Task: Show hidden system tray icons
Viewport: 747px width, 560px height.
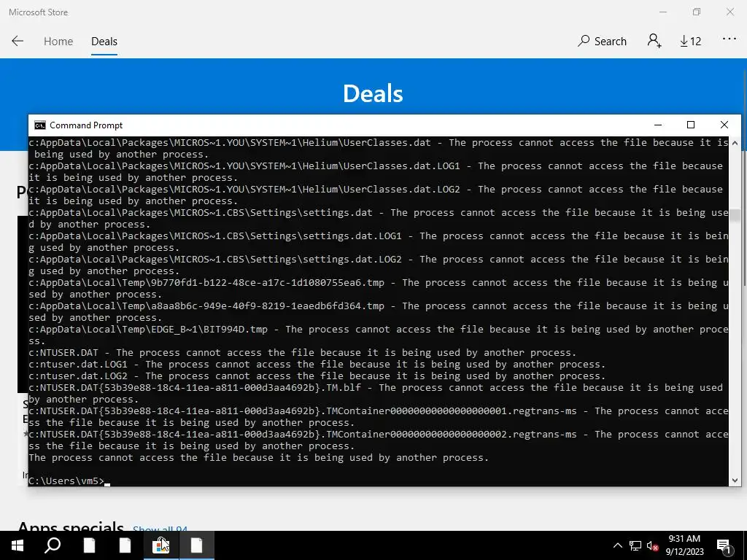Action: 617,545
